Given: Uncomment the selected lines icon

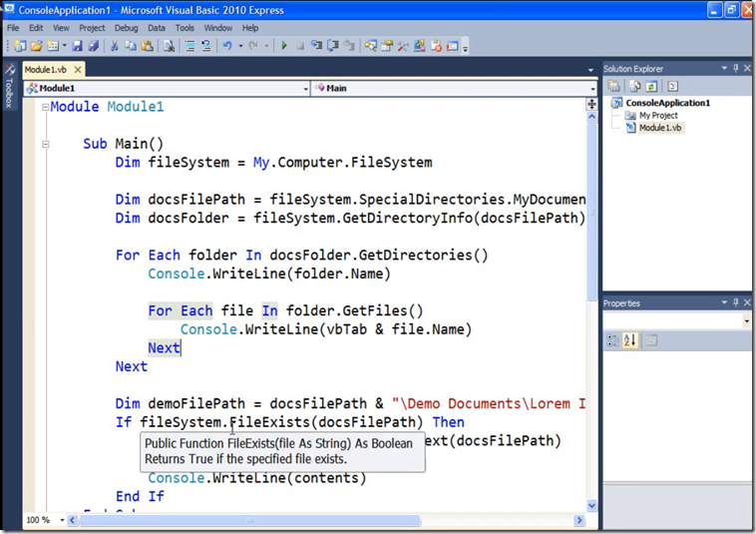Looking at the screenshot, I should pyautogui.click(x=206, y=46).
